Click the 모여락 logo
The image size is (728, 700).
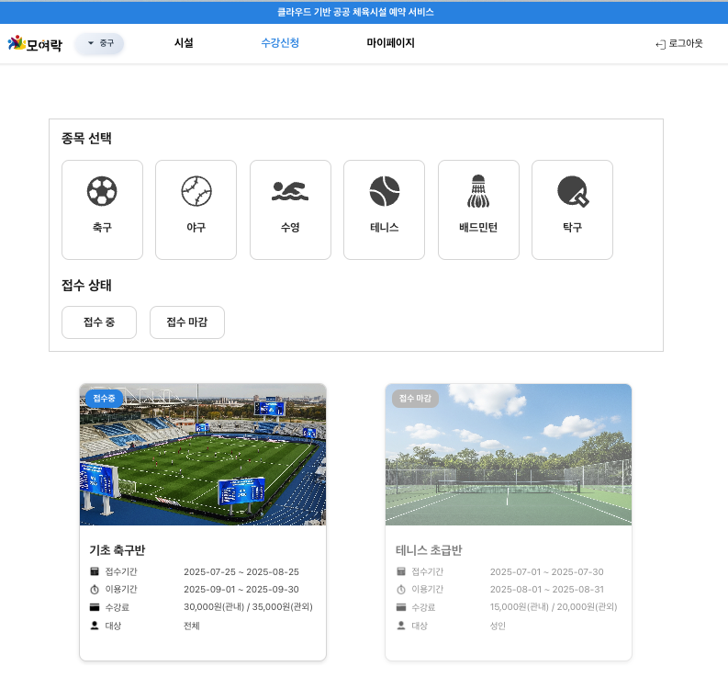click(x=35, y=44)
